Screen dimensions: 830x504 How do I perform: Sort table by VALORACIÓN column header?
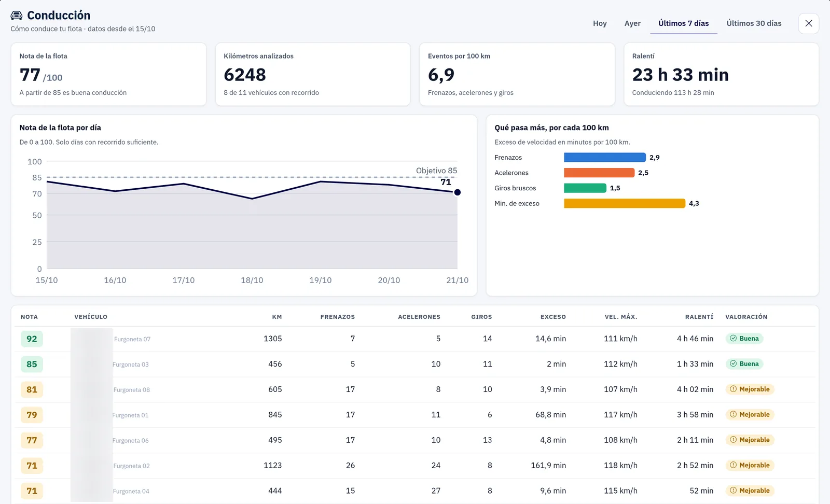click(x=746, y=317)
